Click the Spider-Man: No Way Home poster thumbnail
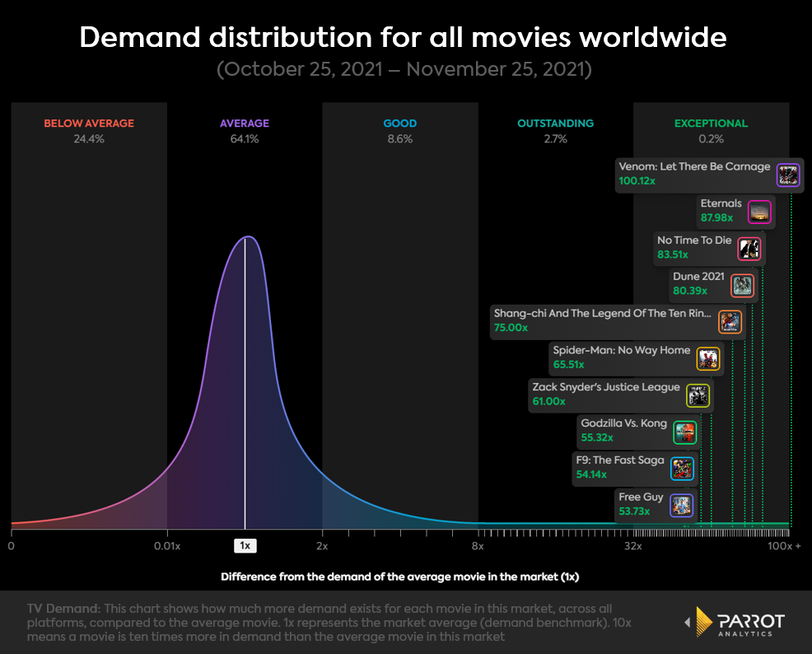 point(708,359)
